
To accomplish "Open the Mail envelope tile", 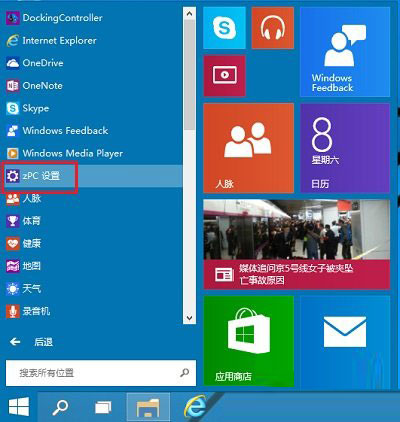I will tap(345, 341).
